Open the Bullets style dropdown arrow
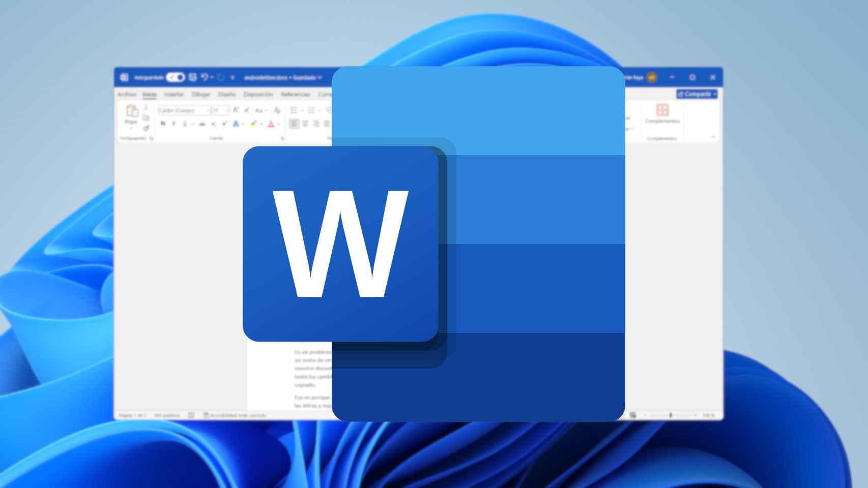The width and height of the screenshot is (868, 488). tap(302, 110)
